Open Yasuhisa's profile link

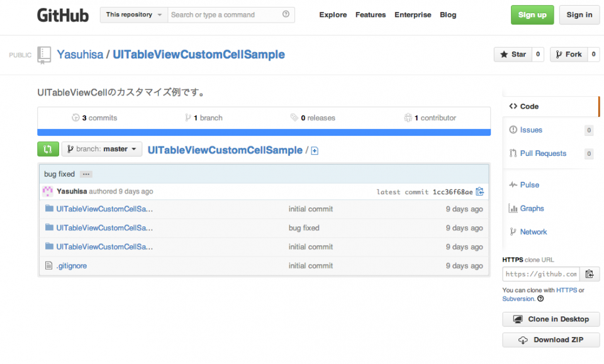(80, 55)
